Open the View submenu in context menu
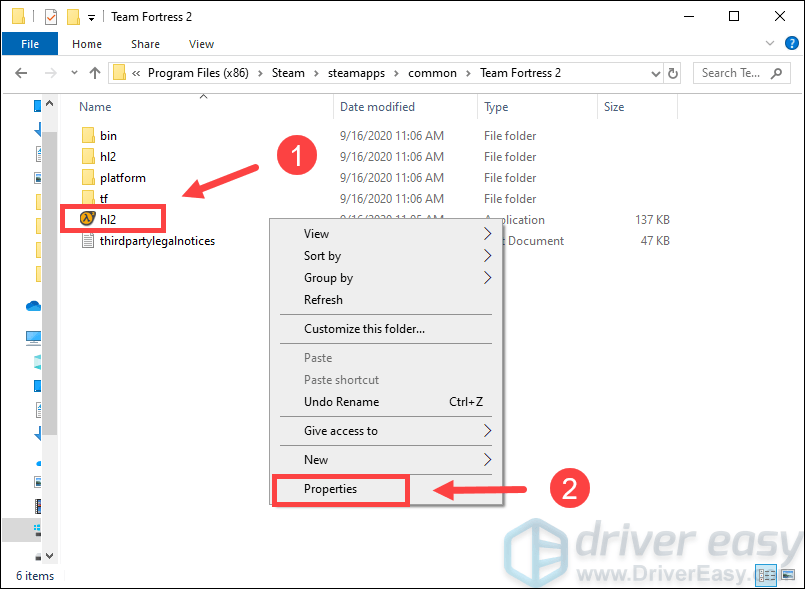Screen dimensions: 805x589 [386, 234]
